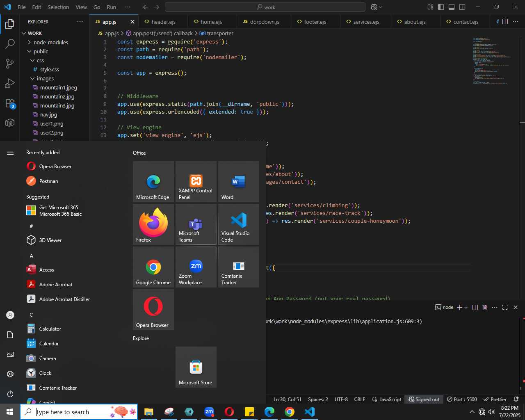
Task: Click the VS Code command center search
Action: click(265, 7)
